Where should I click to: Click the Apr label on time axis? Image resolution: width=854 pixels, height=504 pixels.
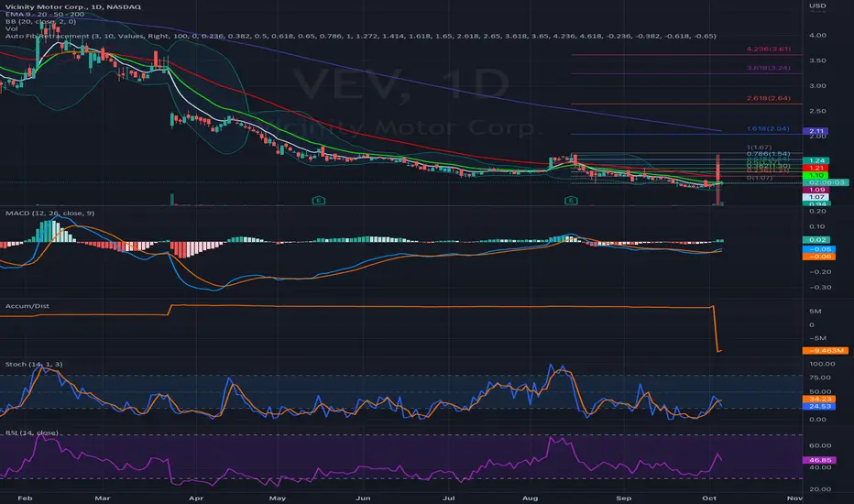pos(195,498)
